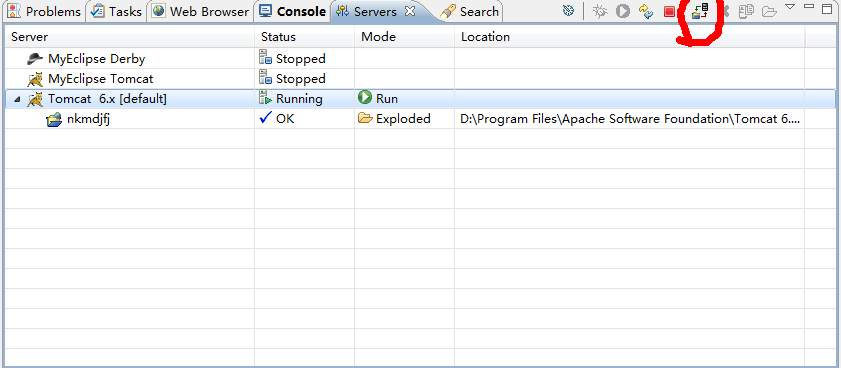Screen dimensions: 841x368
Task: Sort by the Mode column header
Action: [x=404, y=37]
